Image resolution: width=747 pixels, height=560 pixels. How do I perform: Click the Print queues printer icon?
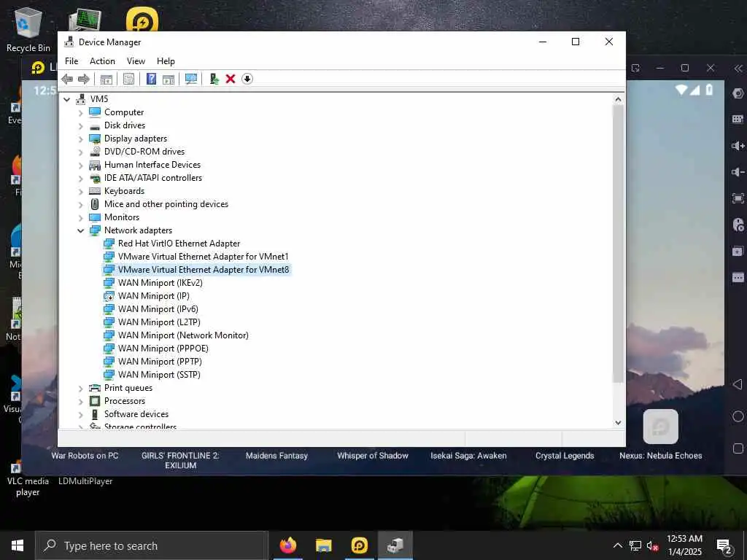[95, 388]
